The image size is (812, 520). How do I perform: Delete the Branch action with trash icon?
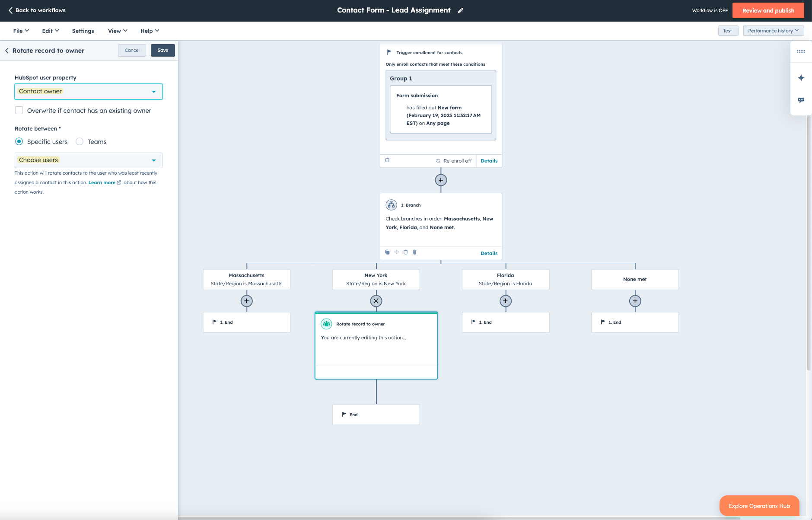click(x=414, y=252)
